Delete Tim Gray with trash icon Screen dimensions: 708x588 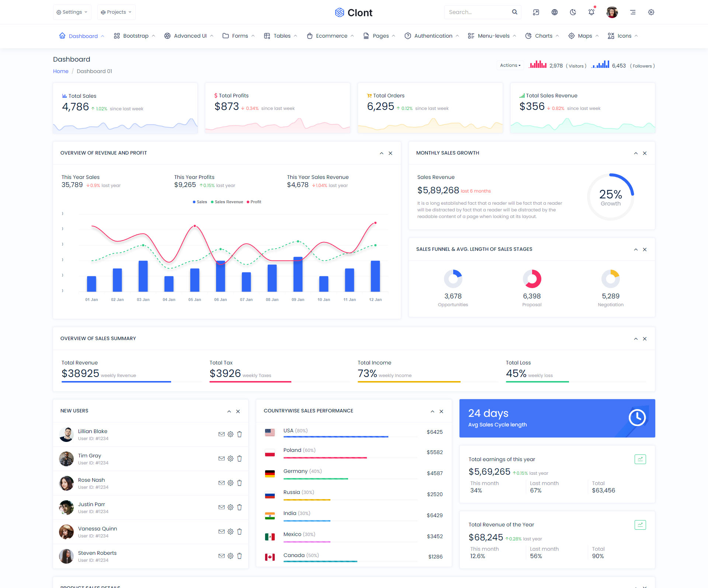(239, 459)
